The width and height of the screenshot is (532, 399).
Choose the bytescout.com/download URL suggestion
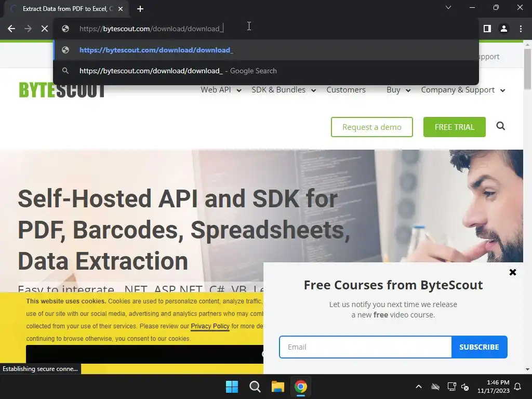click(x=265, y=50)
